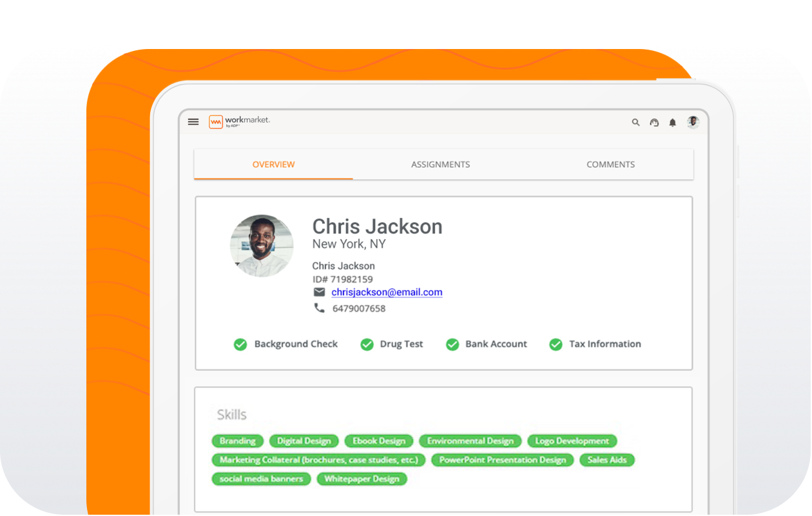Click the support headset icon
Viewport: 812px width, 516px height.
coord(654,123)
